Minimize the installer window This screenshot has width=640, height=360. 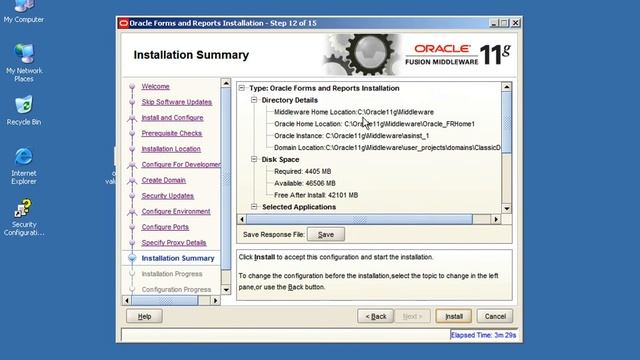[493, 23]
